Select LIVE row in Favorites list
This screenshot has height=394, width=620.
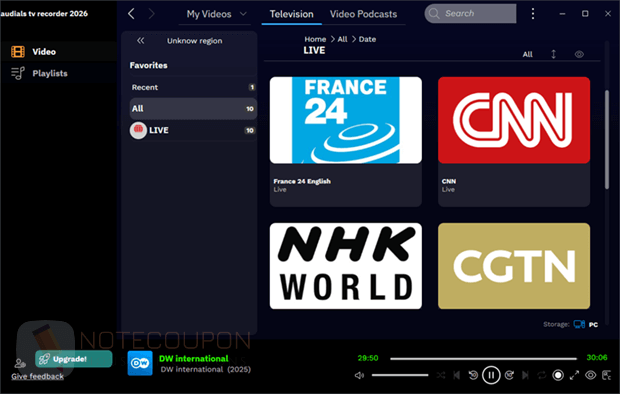(193, 130)
